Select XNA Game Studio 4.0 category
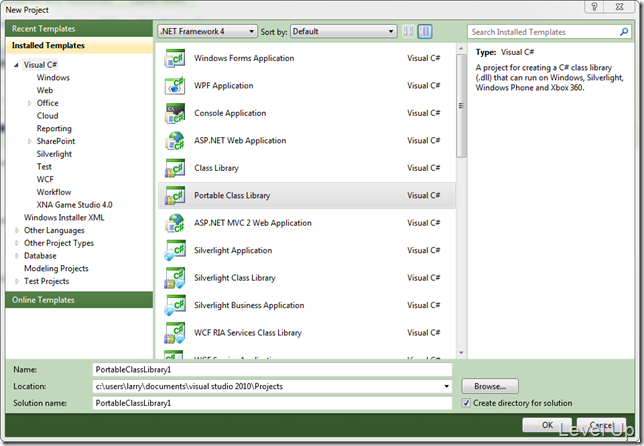 pos(74,205)
